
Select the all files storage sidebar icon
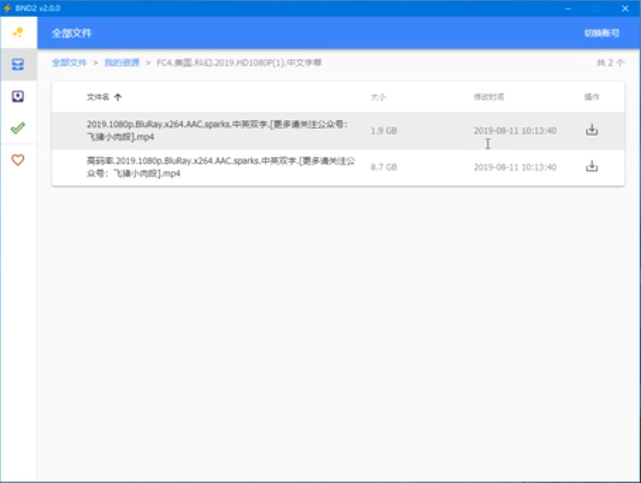point(18,64)
